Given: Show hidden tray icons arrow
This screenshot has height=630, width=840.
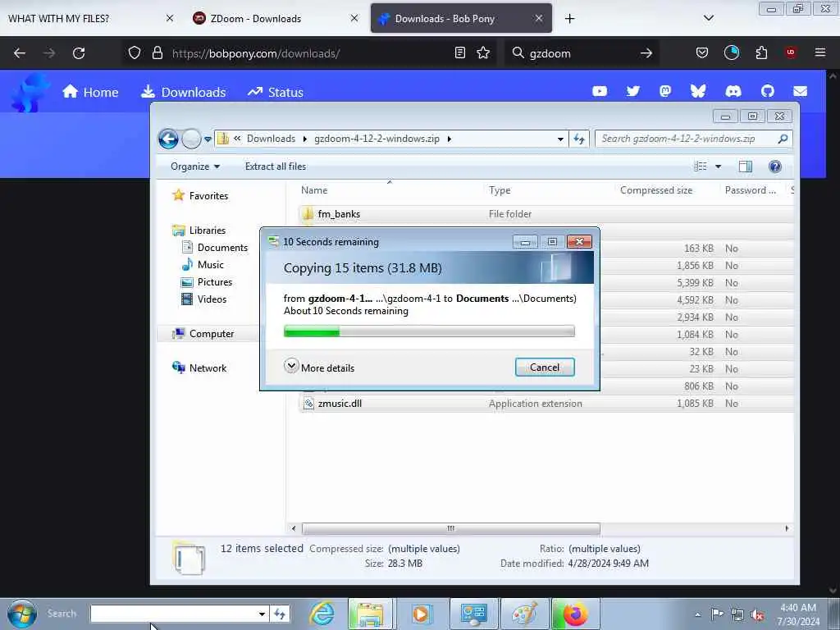Looking at the screenshot, I should click(697, 615).
